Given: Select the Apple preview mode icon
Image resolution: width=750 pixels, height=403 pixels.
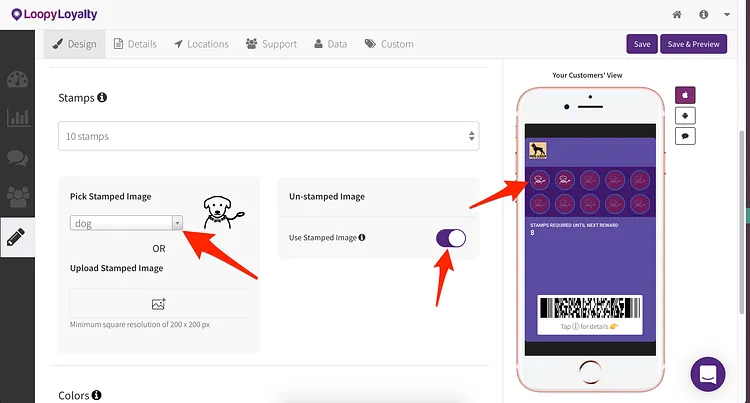Looking at the screenshot, I should [685, 95].
